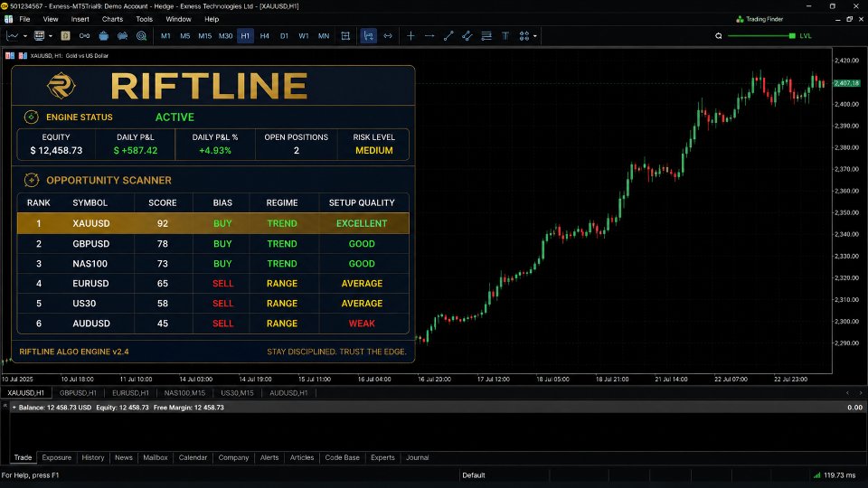Switch to M15 timeframe
The width and height of the screenshot is (868, 488).
tap(205, 36)
